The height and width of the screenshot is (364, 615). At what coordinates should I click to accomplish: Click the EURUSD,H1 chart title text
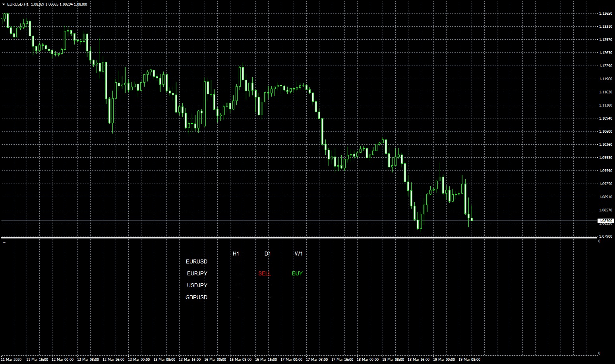[18, 4]
